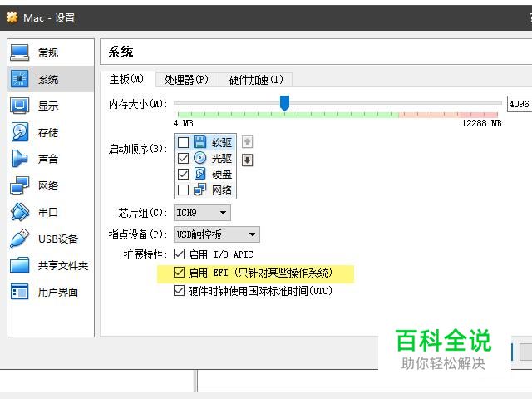Switch to the 处理器(P) tab
532x399 pixels.
pos(186,80)
